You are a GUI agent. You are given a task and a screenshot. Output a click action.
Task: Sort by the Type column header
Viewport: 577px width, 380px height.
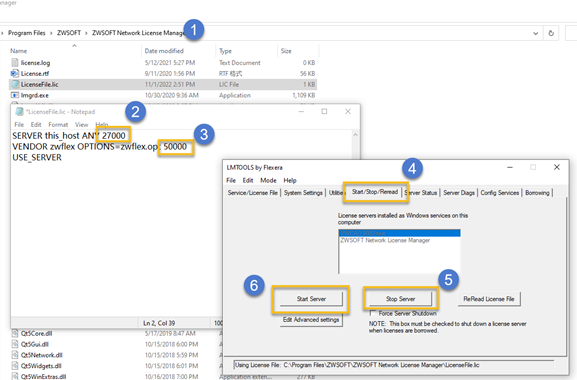tap(225, 51)
